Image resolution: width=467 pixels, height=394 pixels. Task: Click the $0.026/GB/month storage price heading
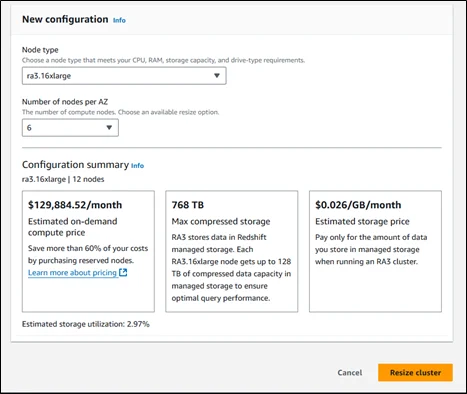pos(358,205)
